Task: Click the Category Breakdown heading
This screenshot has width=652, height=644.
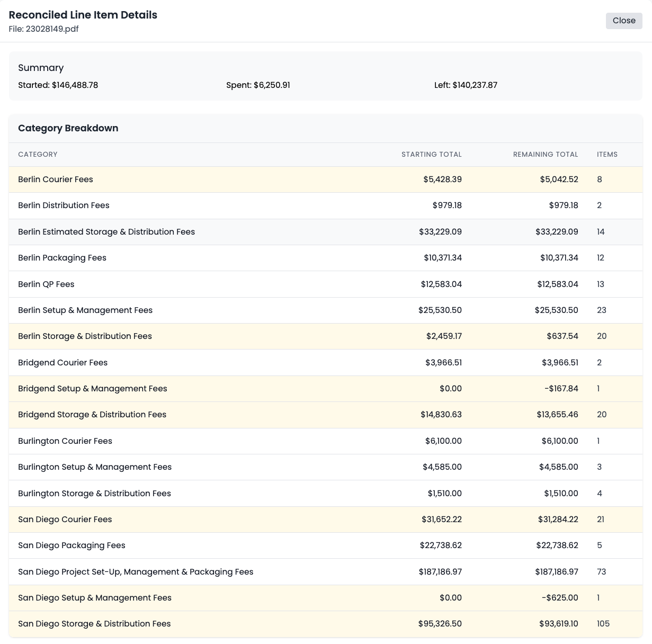Action: tap(68, 128)
